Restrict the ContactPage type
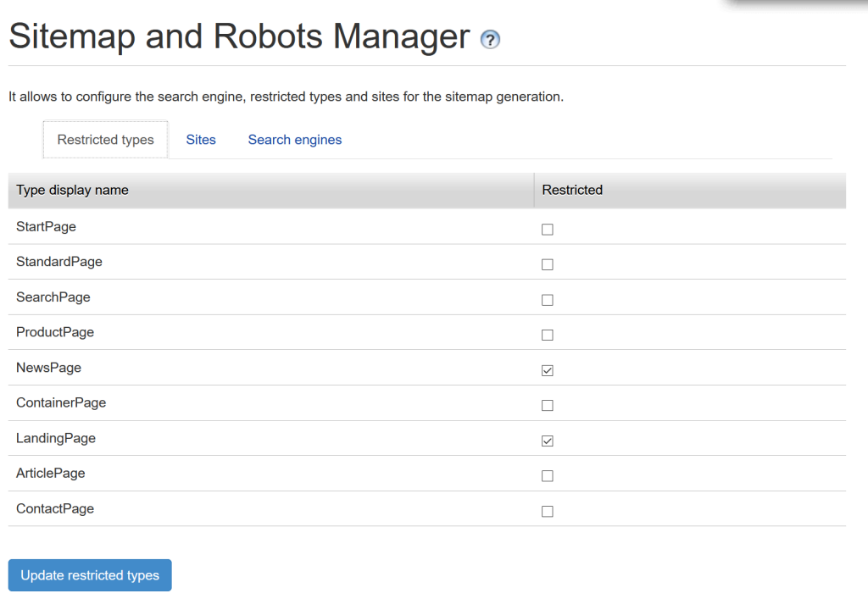The height and width of the screenshot is (599, 868). pos(547,511)
